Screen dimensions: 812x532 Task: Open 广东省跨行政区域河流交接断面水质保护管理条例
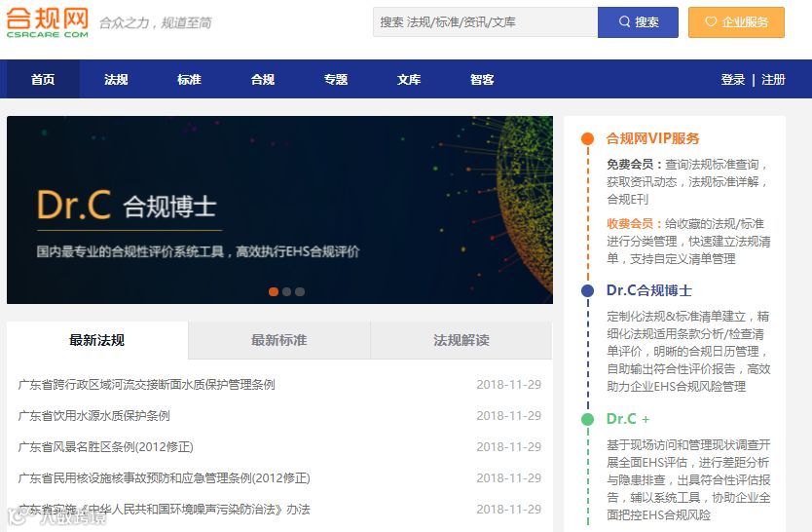tap(147, 384)
